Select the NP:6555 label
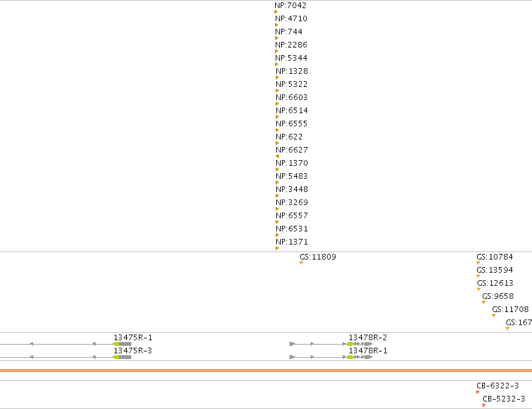 coord(292,124)
